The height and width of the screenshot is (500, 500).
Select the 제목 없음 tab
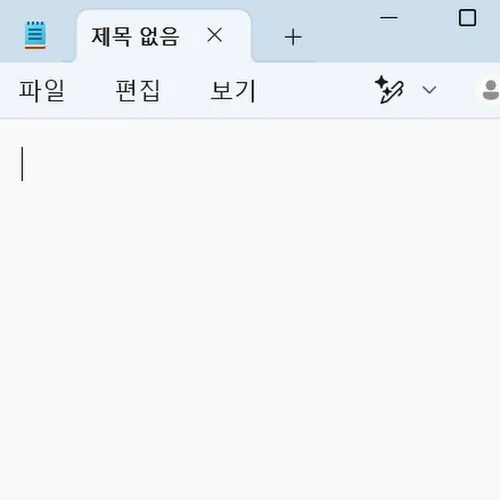click(x=135, y=36)
